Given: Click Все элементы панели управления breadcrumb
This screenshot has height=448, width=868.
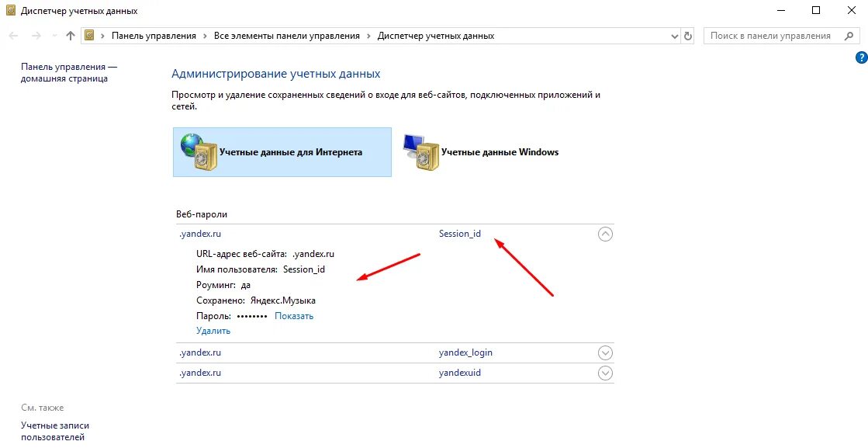Looking at the screenshot, I should 287,36.
